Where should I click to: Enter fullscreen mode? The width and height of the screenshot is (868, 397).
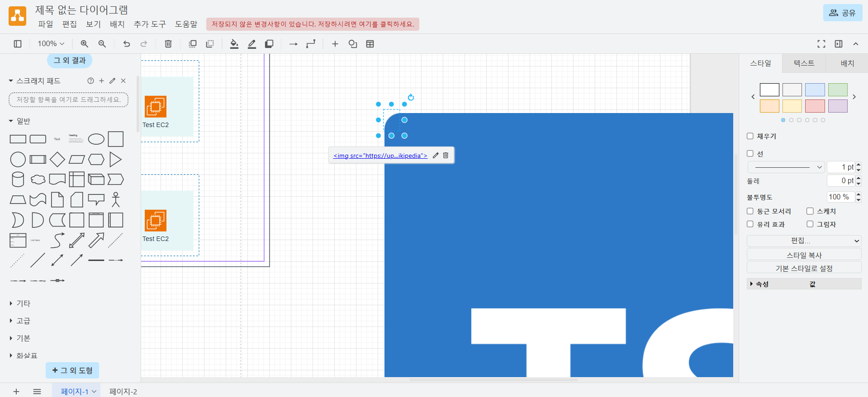[821, 44]
